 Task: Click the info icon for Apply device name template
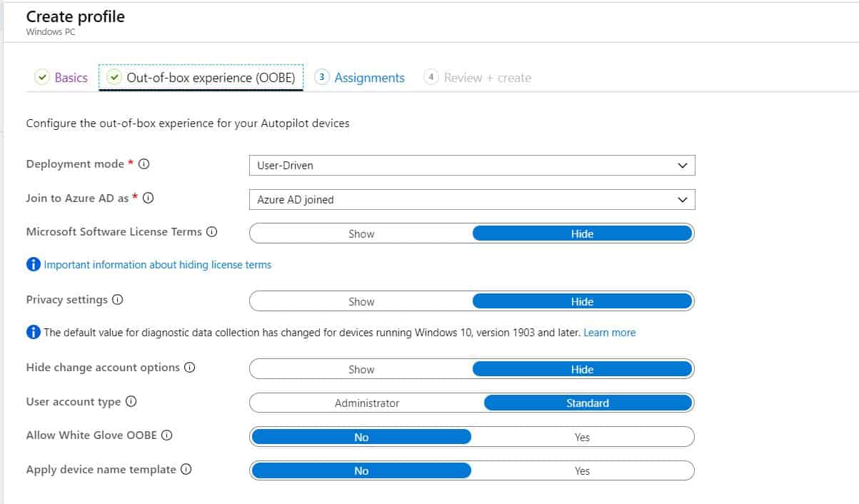pyautogui.click(x=186, y=470)
